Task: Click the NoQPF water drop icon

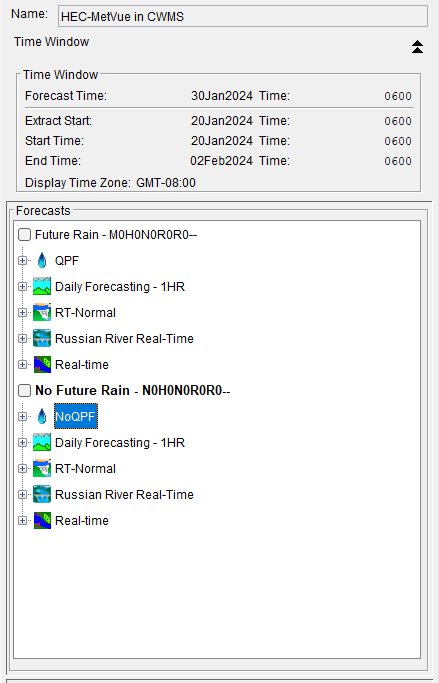Action: click(42, 416)
